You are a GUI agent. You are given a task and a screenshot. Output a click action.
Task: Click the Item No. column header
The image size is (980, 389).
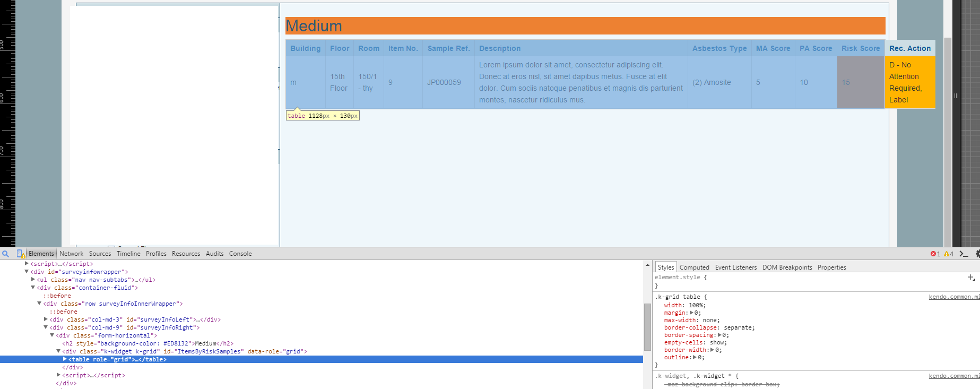pos(403,48)
